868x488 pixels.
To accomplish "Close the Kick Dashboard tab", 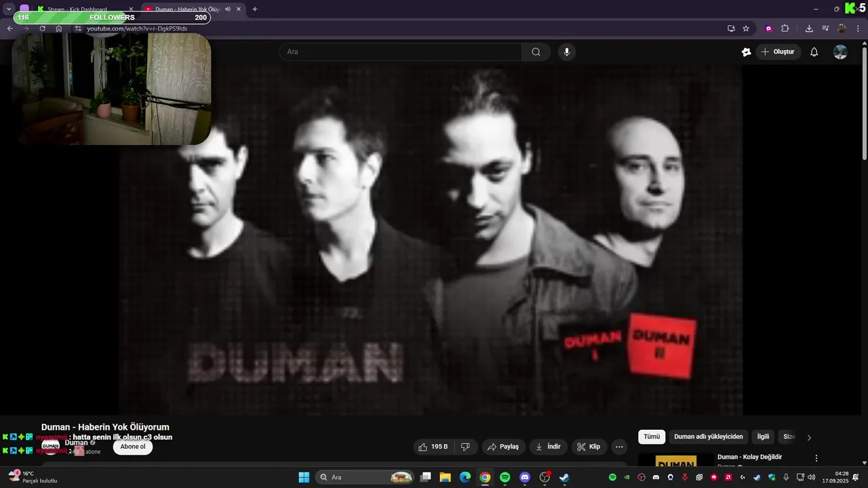I will click(x=131, y=9).
